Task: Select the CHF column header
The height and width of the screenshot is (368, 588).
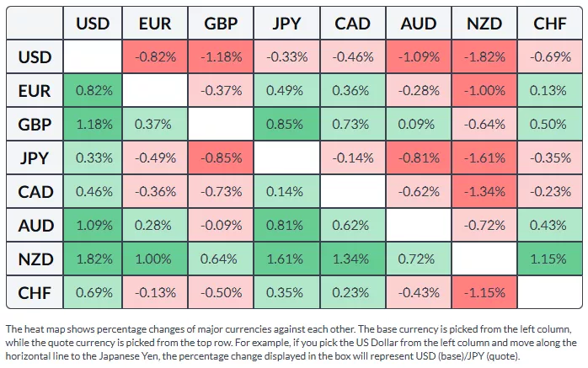Action: coord(549,24)
